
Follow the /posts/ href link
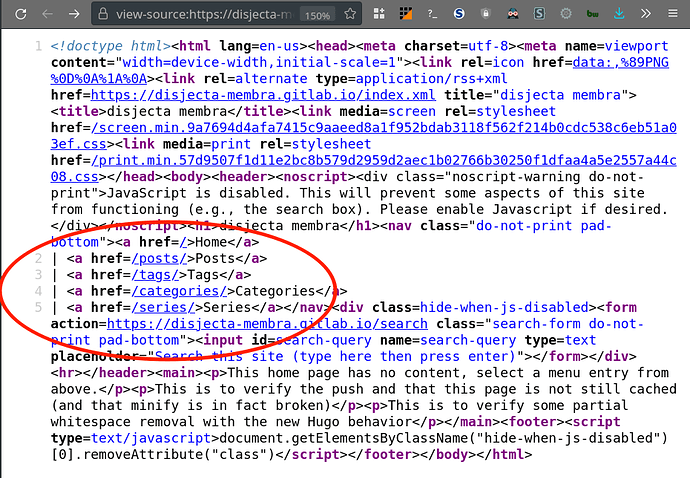(159, 258)
